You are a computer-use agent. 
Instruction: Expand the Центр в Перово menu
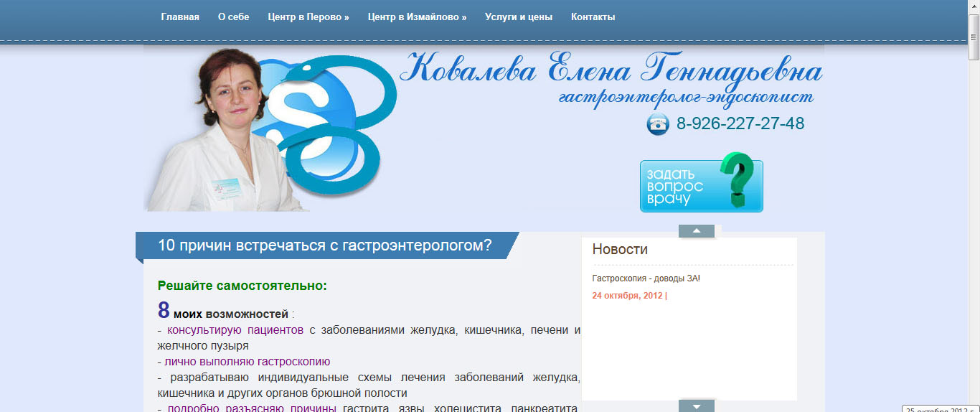(308, 17)
